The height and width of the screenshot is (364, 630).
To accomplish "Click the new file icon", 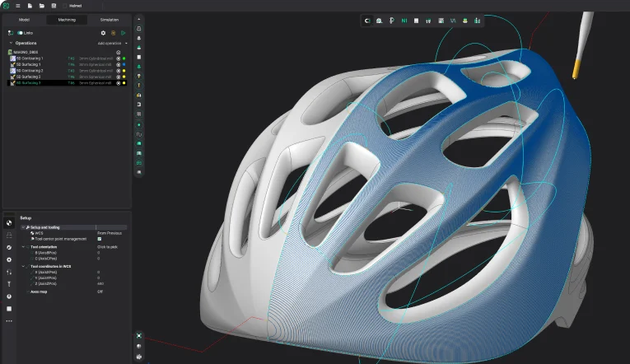I will tap(30, 6).
